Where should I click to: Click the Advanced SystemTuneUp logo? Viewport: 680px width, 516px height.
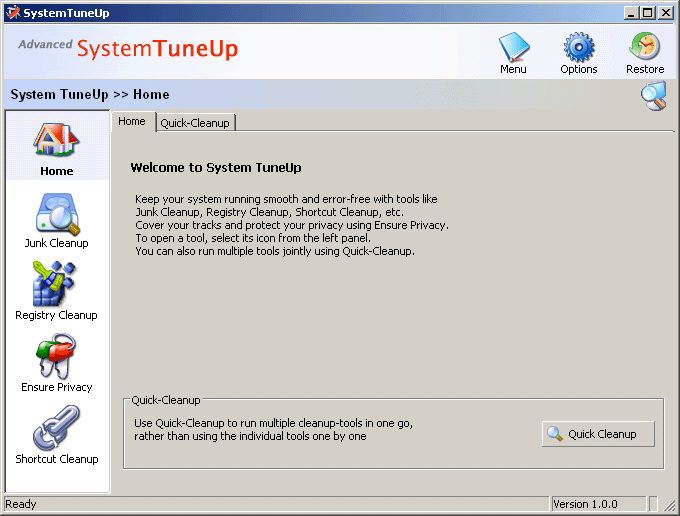128,48
